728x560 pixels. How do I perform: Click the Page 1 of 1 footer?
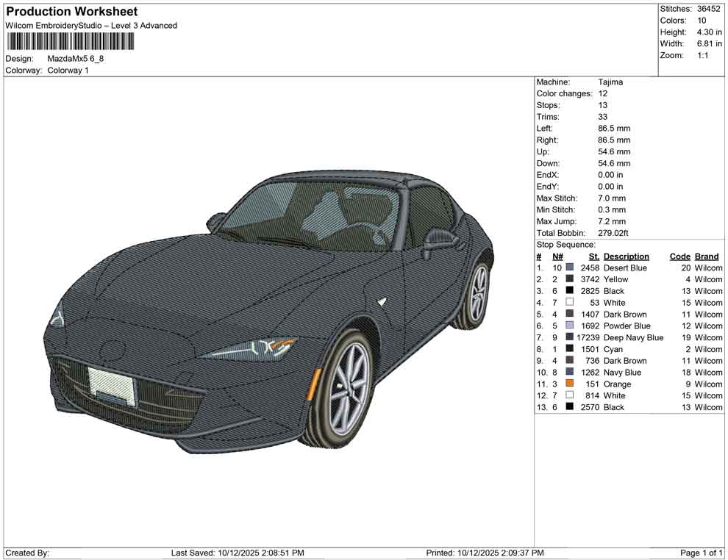coord(702,553)
